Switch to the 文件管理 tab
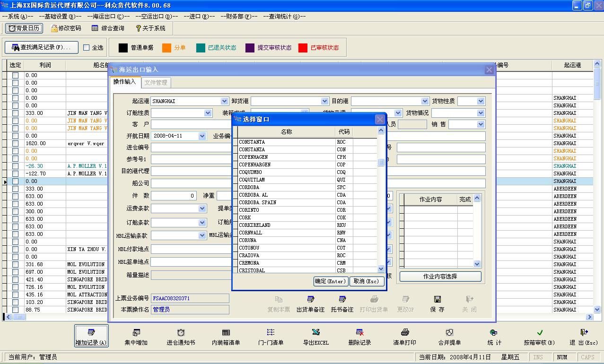This screenshot has width=604, height=364. pos(156,83)
